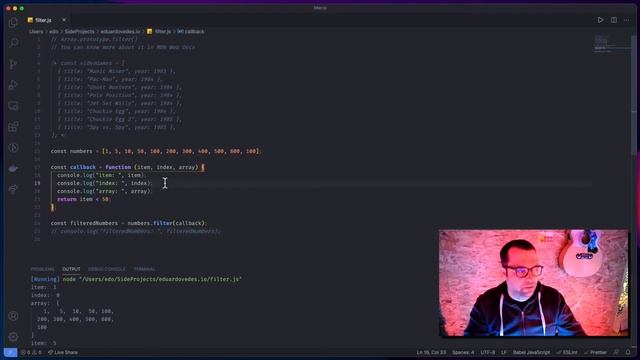The width and height of the screenshot is (640, 360).
Task: Click the SideProjects breadcrumb segment
Action: (79, 31)
